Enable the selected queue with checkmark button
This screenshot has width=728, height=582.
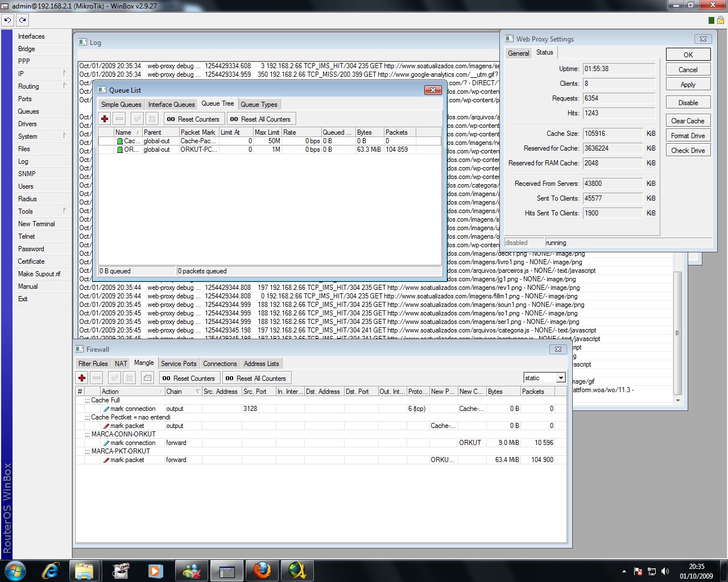click(x=136, y=119)
